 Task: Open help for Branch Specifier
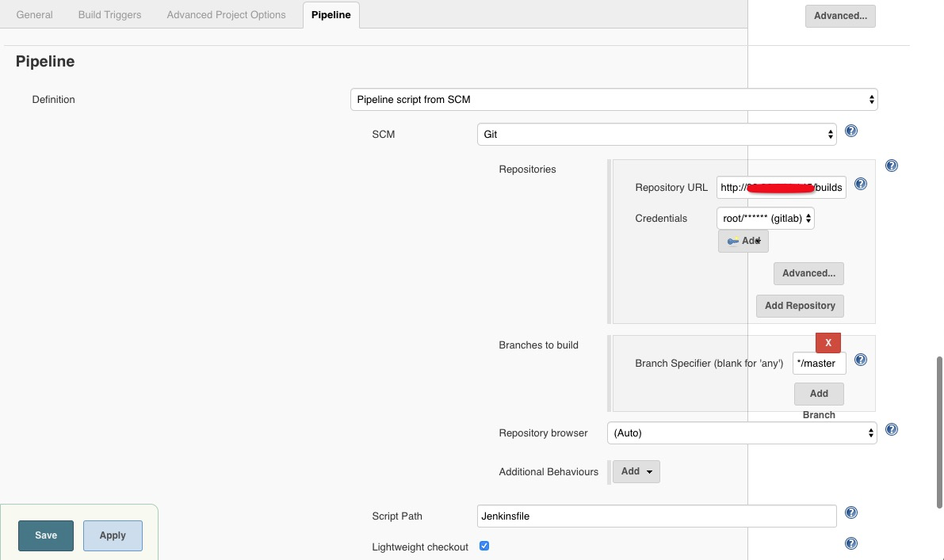tap(861, 360)
